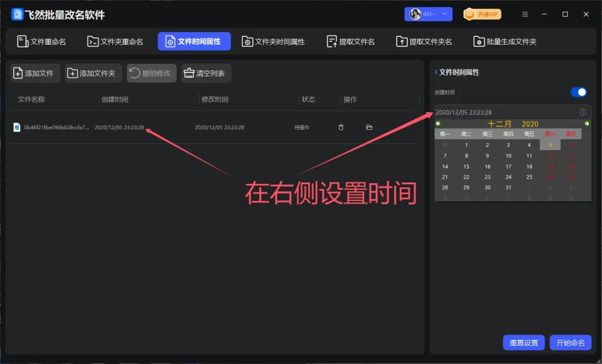Clear the list with 清空列表
This screenshot has height=364, width=602.
206,73
